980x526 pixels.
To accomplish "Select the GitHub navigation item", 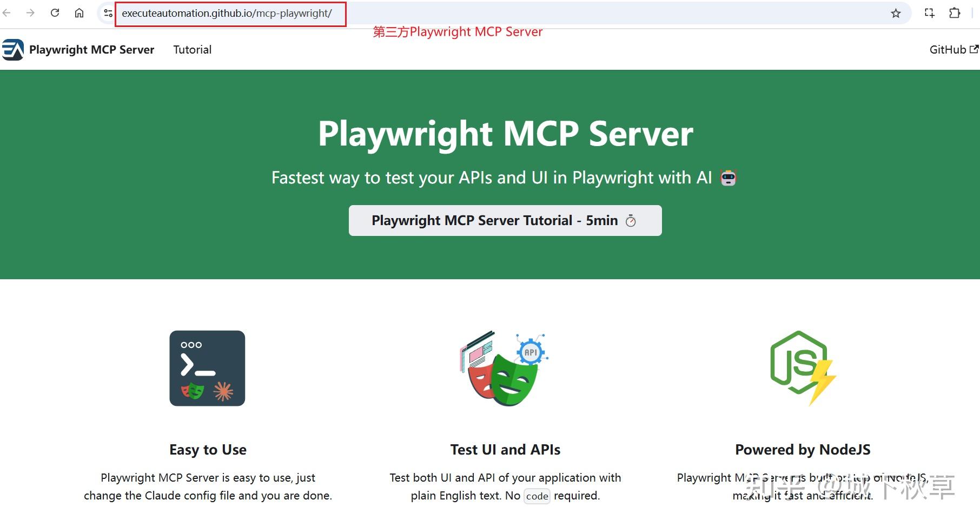I will point(947,49).
